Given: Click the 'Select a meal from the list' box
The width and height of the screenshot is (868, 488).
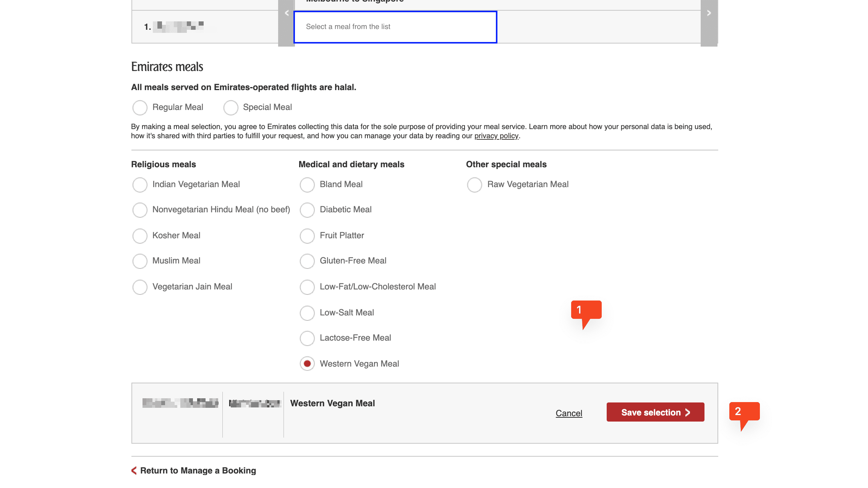Looking at the screenshot, I should 395,27.
